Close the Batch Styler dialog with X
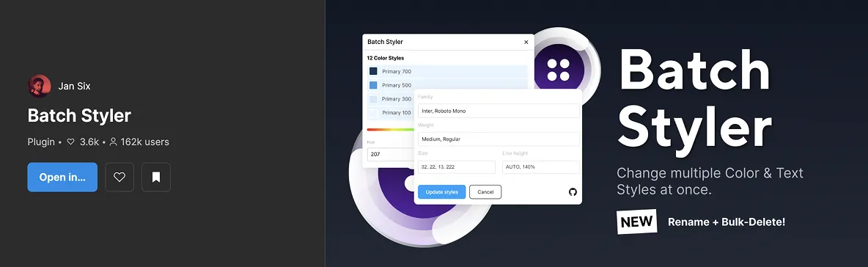 (x=526, y=42)
